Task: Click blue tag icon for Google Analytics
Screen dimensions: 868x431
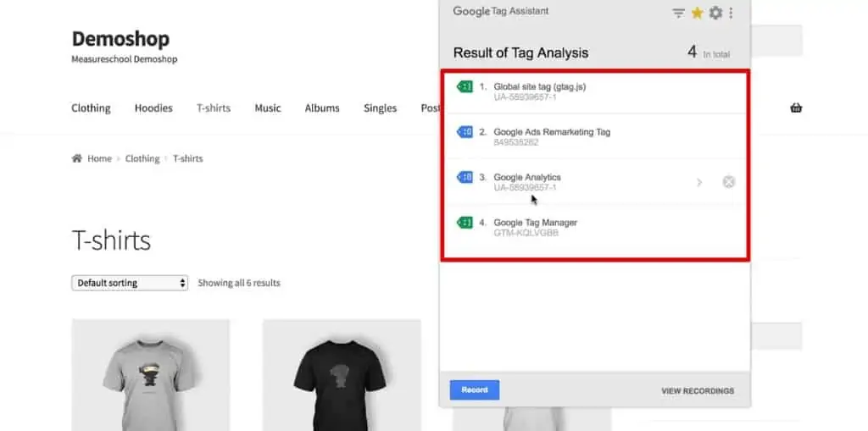Action: pos(465,177)
